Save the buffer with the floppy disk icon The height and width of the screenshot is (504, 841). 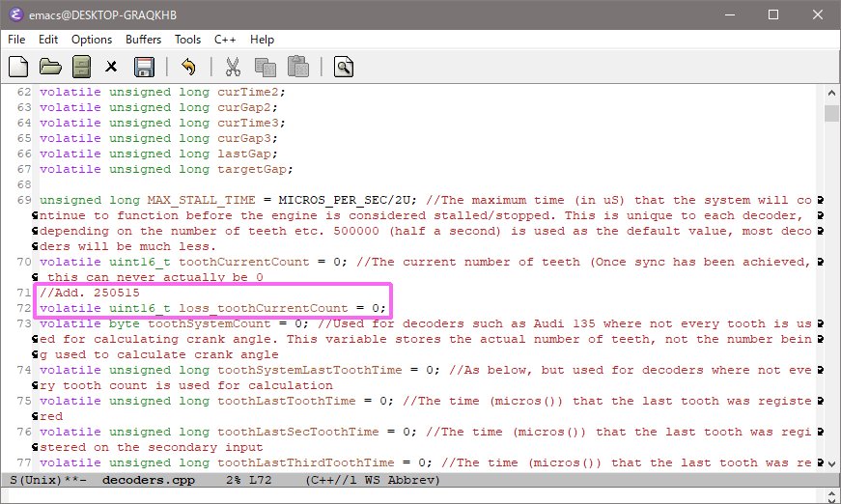pos(144,67)
